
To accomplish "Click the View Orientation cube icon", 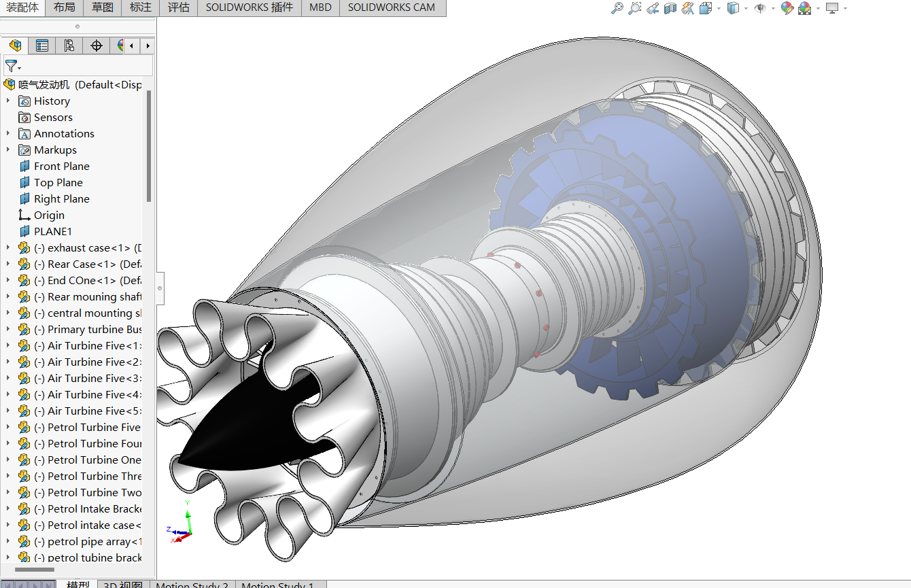I will point(706,8).
